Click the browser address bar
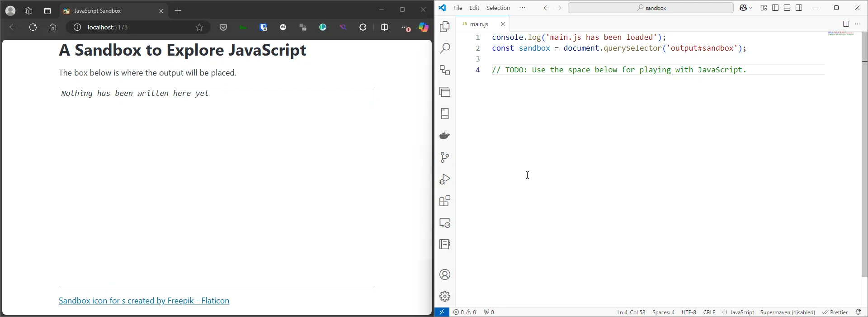868x317 pixels. pos(138,27)
